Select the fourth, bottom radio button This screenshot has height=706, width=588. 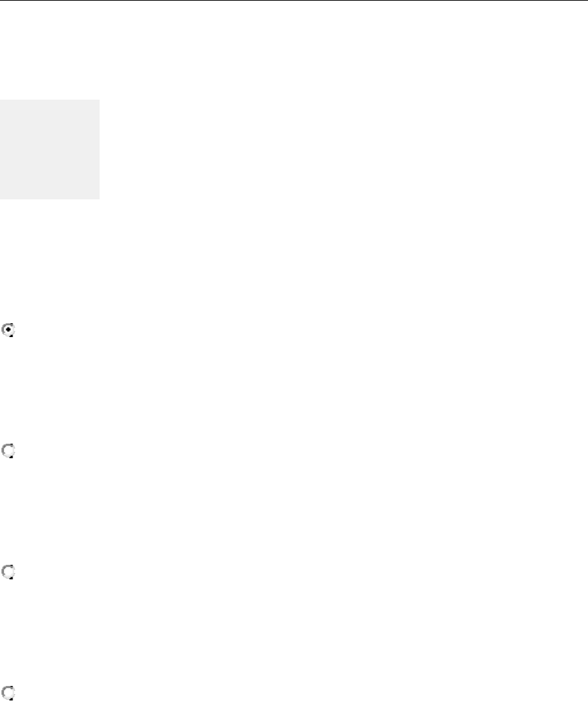[9, 692]
